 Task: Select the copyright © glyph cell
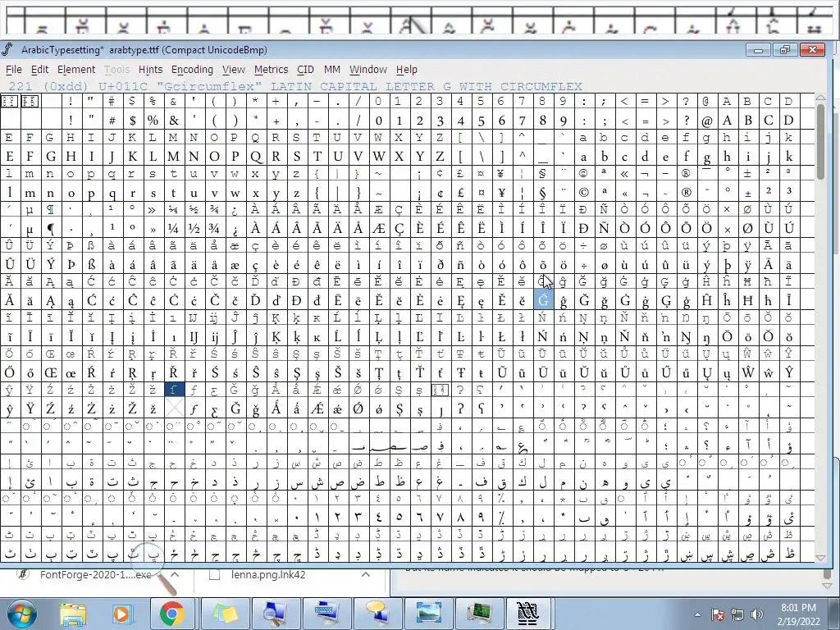pyautogui.click(x=583, y=192)
